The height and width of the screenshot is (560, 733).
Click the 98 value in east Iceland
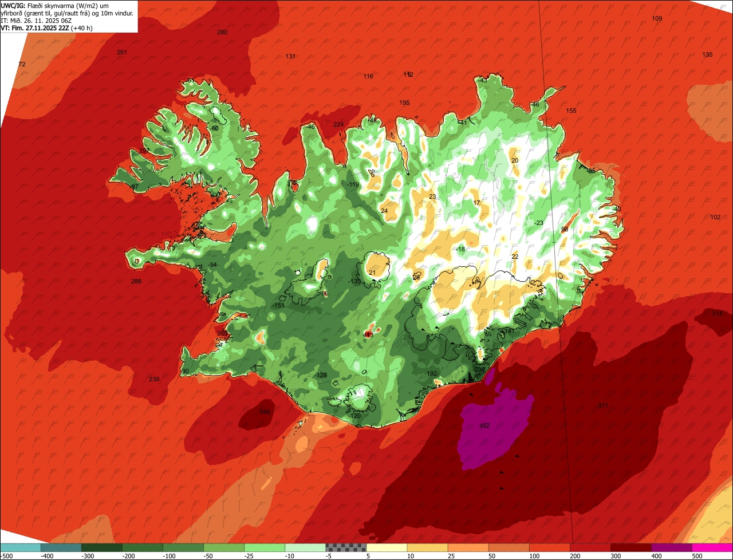coord(564,229)
